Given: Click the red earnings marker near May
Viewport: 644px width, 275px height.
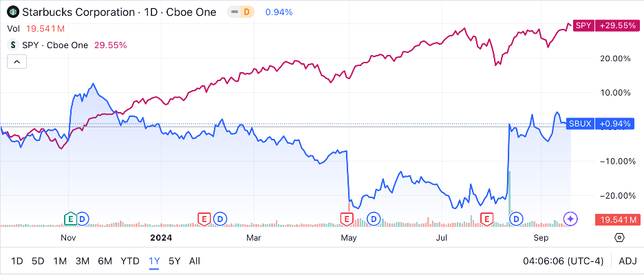Looking at the screenshot, I should (347, 219).
